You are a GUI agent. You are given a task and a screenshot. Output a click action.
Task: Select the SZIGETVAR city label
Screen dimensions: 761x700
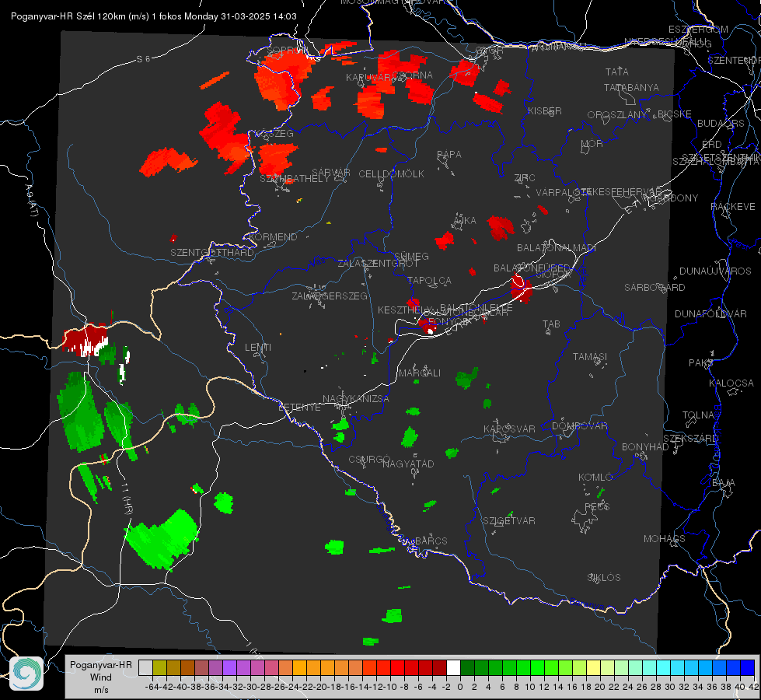pos(508,521)
